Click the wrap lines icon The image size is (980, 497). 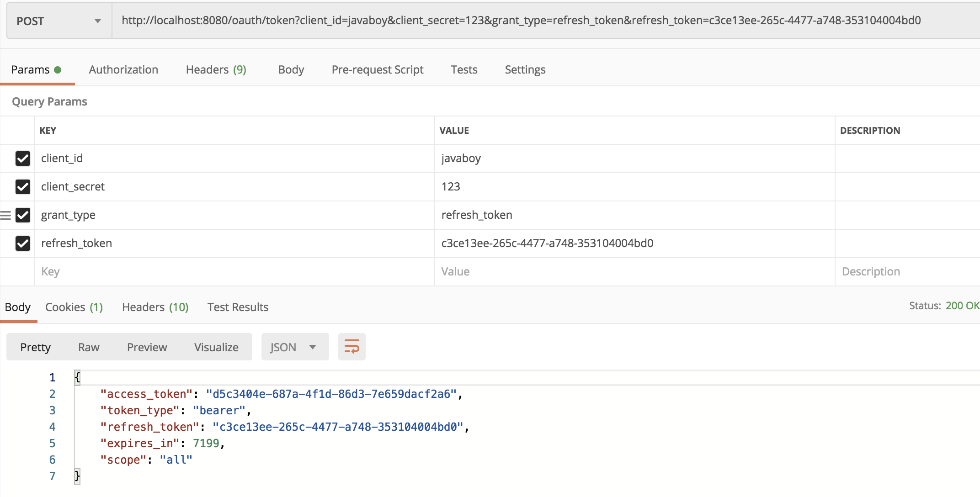[352, 347]
